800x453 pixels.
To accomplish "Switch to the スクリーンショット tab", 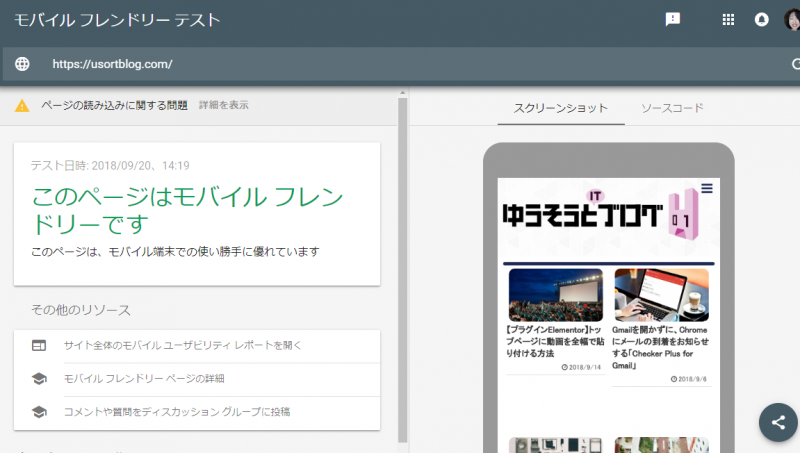I will coord(560,108).
